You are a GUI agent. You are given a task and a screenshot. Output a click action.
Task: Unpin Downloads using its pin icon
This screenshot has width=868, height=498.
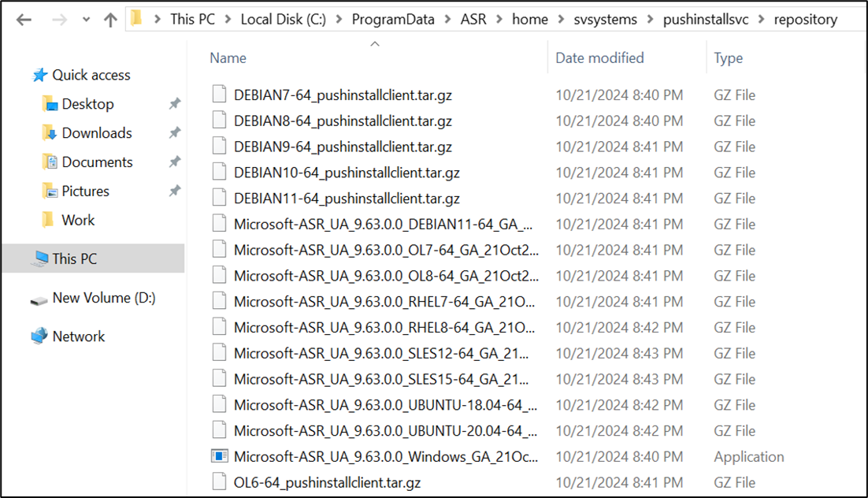click(x=175, y=133)
